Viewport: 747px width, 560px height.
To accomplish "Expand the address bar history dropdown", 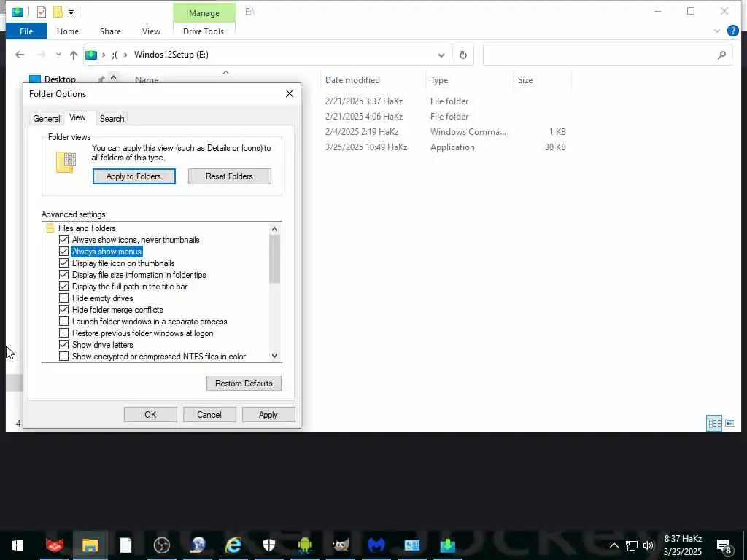I will click(441, 55).
